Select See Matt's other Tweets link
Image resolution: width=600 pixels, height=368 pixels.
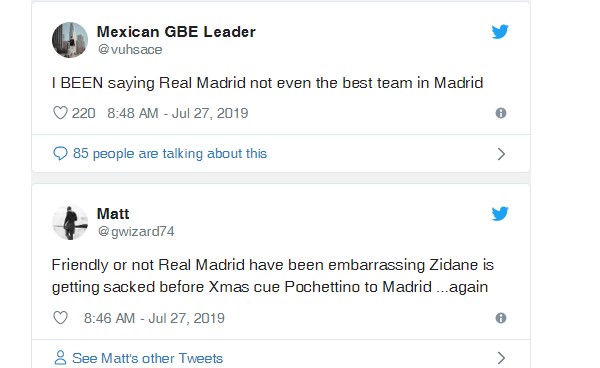(147, 358)
